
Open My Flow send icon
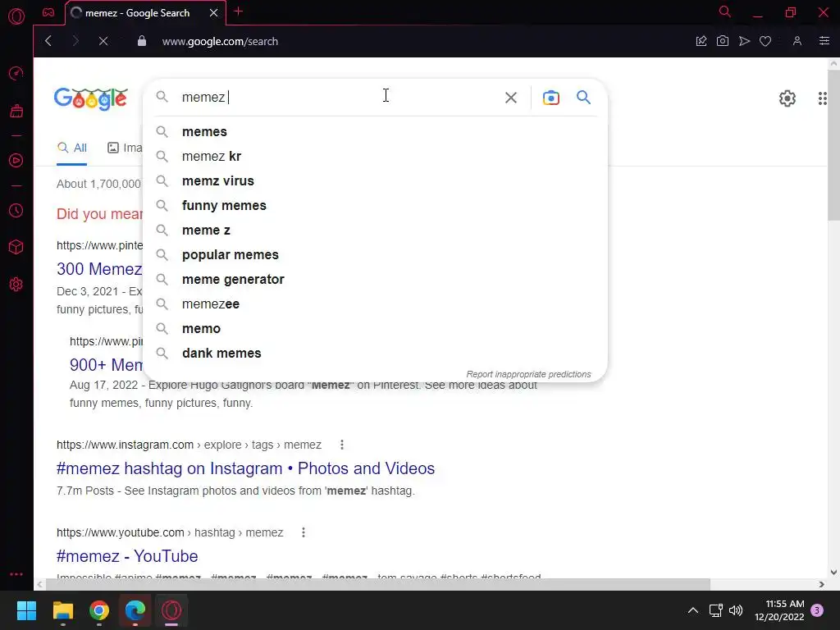[x=744, y=41]
